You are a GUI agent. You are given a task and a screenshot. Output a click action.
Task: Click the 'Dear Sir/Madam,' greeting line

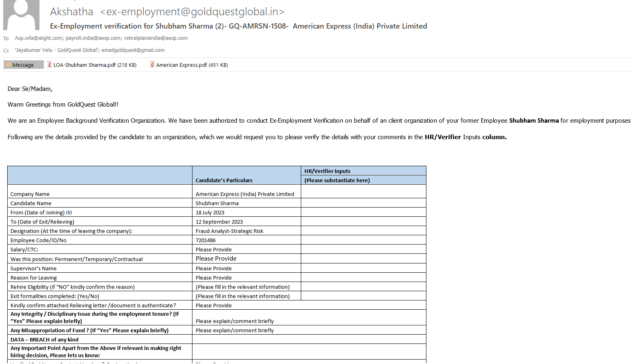(30, 89)
